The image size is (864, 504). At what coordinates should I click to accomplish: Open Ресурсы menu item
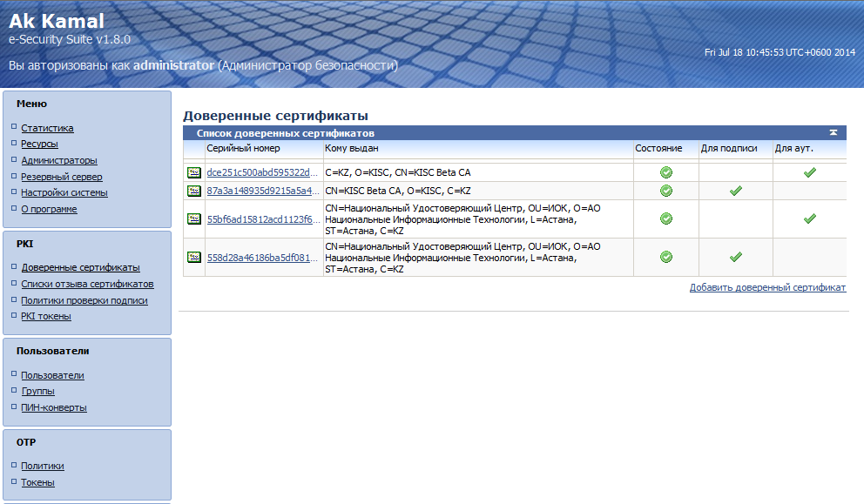click(40, 144)
